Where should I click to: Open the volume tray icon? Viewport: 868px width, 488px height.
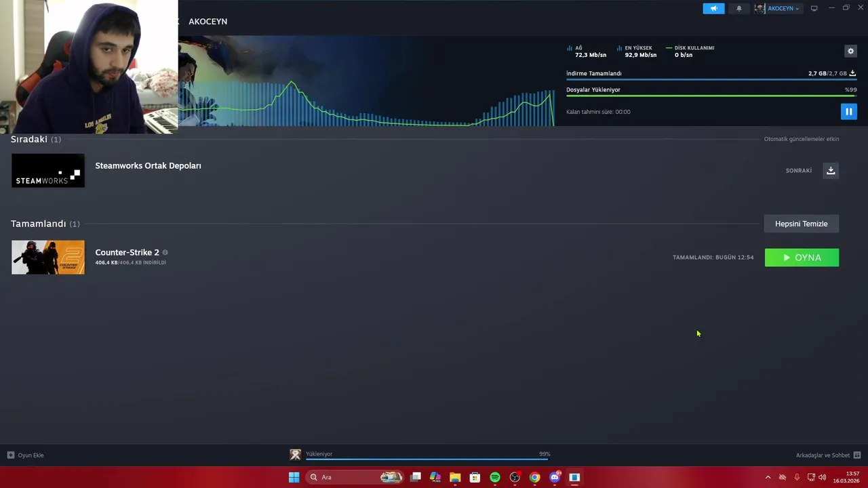pos(822,477)
